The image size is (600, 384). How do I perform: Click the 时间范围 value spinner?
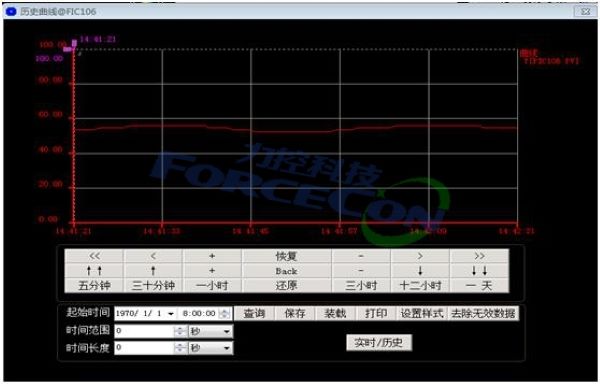tap(180, 331)
